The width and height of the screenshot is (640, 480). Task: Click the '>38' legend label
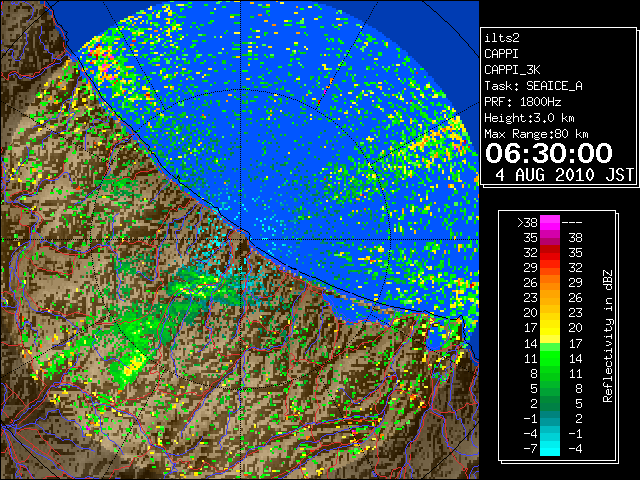coord(528,223)
